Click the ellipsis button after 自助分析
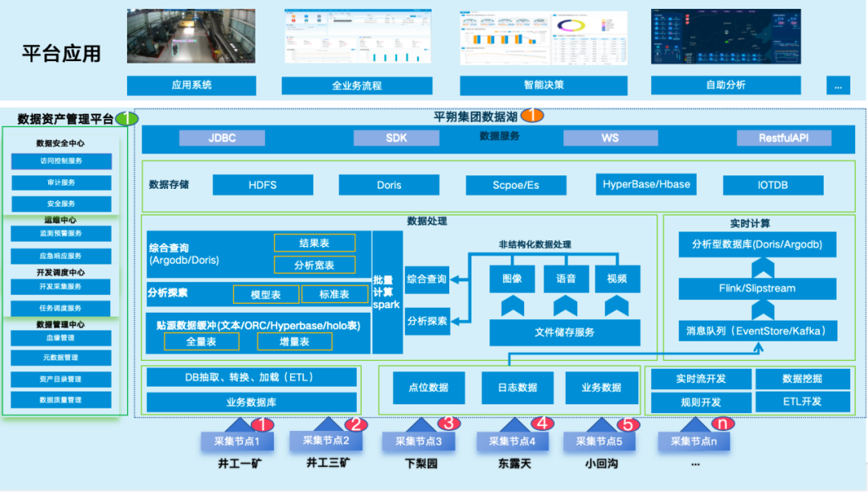 [x=838, y=86]
